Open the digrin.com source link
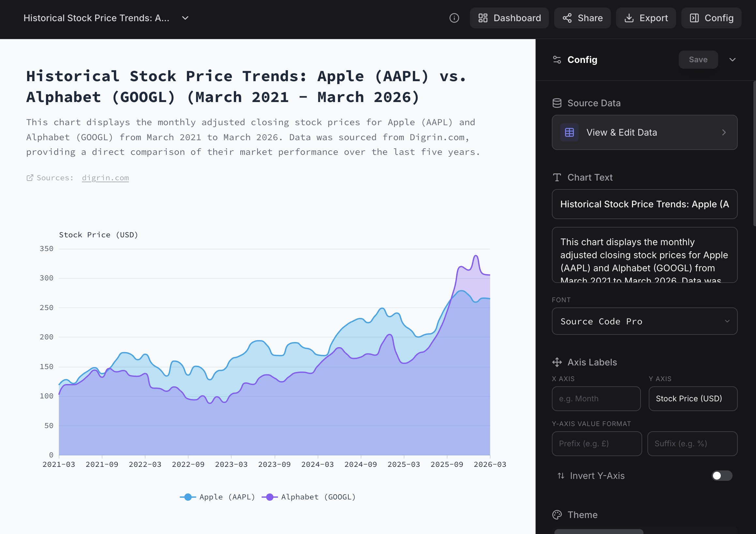 tap(105, 178)
